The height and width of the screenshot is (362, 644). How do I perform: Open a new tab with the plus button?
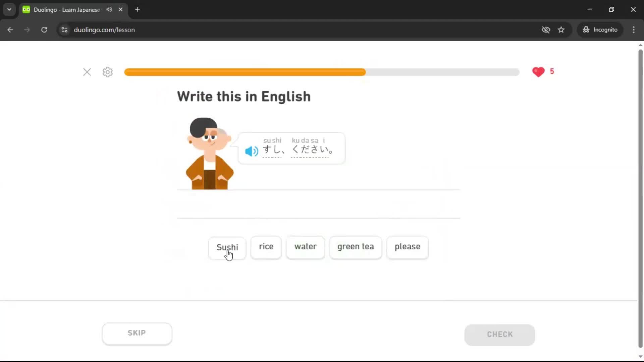(138, 9)
